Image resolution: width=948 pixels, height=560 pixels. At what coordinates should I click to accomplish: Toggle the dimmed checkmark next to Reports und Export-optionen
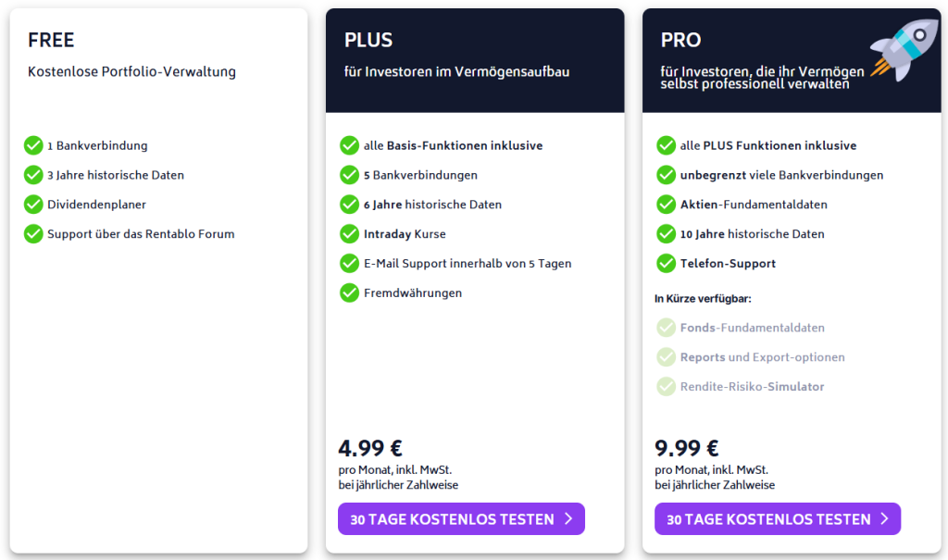[666, 356]
